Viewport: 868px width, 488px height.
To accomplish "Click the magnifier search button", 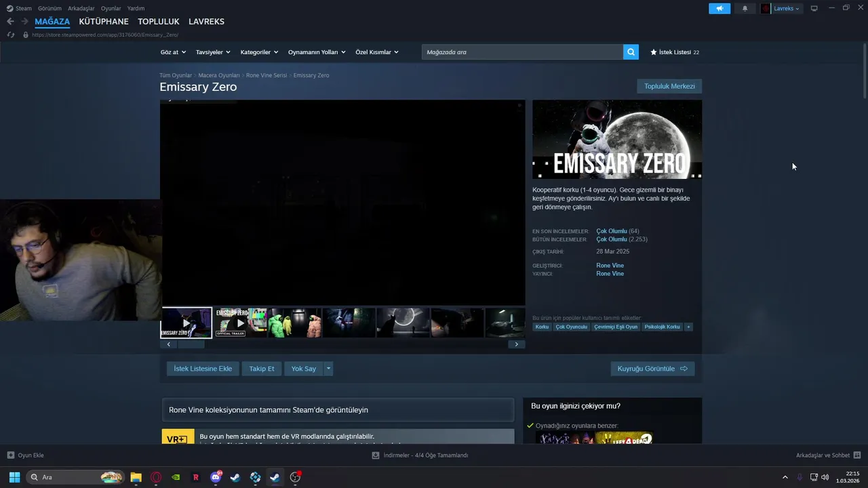I will [x=631, y=52].
